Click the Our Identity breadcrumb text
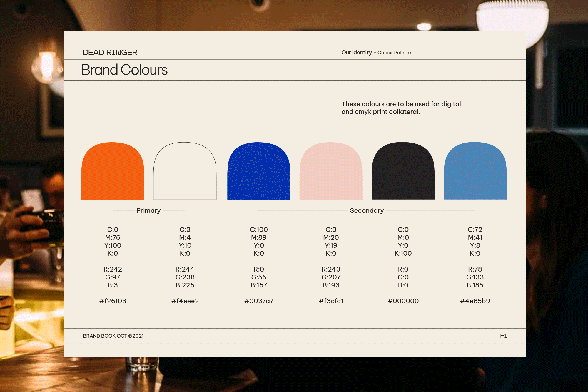Viewport: 588px width, 392px height. coord(357,52)
